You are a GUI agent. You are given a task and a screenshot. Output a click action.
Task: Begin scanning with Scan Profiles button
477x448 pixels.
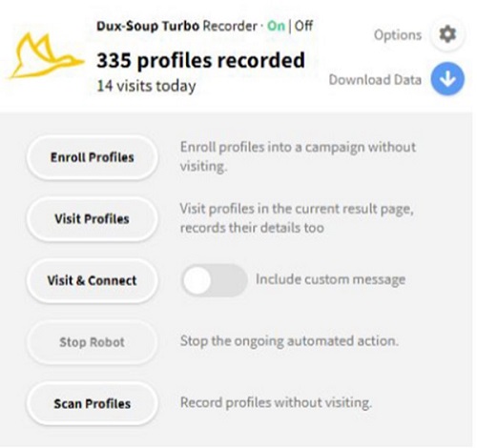click(x=93, y=404)
